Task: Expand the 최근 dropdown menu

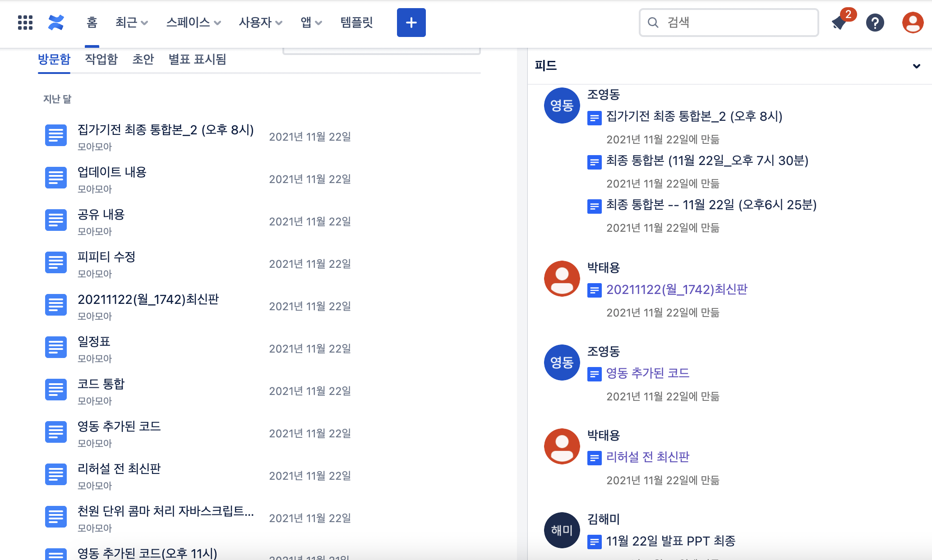Action: click(x=131, y=23)
